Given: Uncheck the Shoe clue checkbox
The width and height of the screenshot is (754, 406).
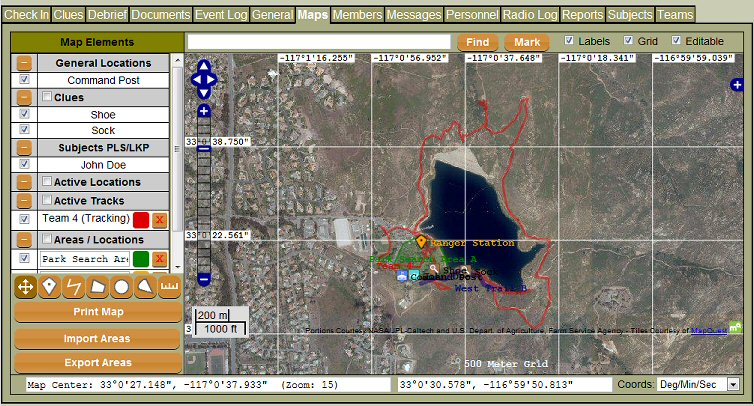Looking at the screenshot, I should pyautogui.click(x=25, y=114).
